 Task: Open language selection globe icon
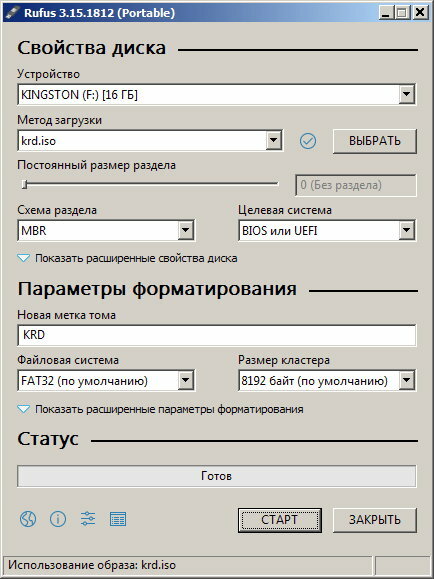coord(28,520)
